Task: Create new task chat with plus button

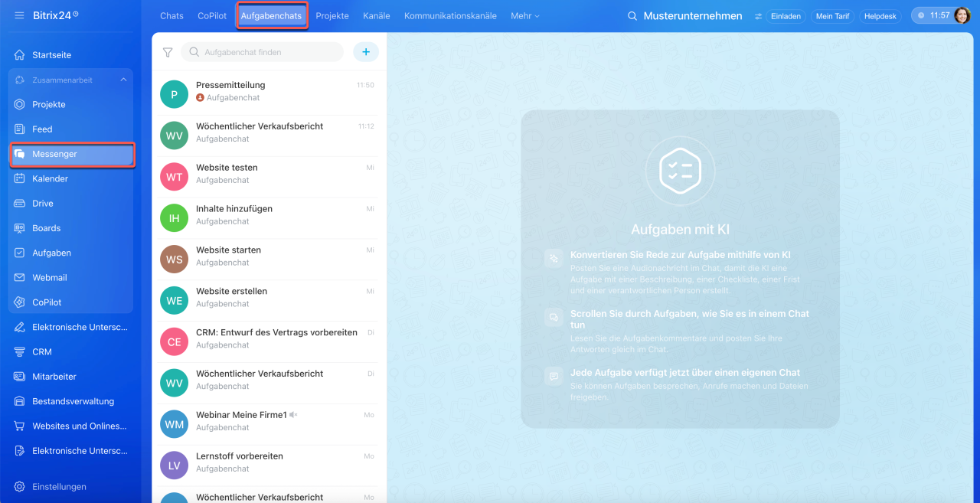Action: pyautogui.click(x=366, y=52)
